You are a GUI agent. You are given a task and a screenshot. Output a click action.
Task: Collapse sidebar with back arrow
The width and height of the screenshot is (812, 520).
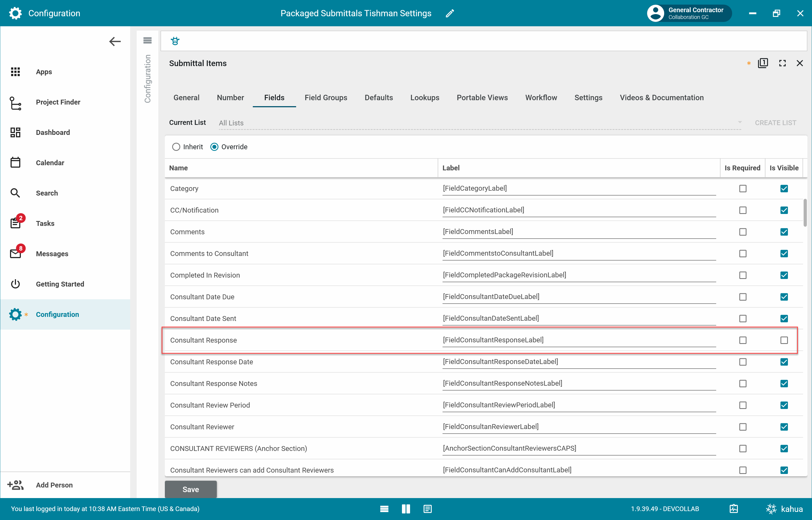tap(115, 41)
